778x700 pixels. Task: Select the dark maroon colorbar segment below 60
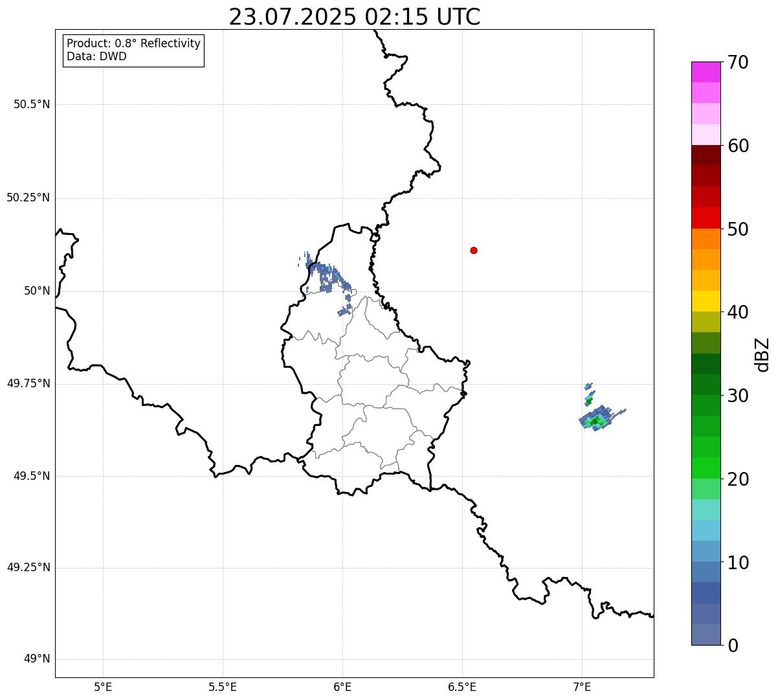[x=706, y=155]
